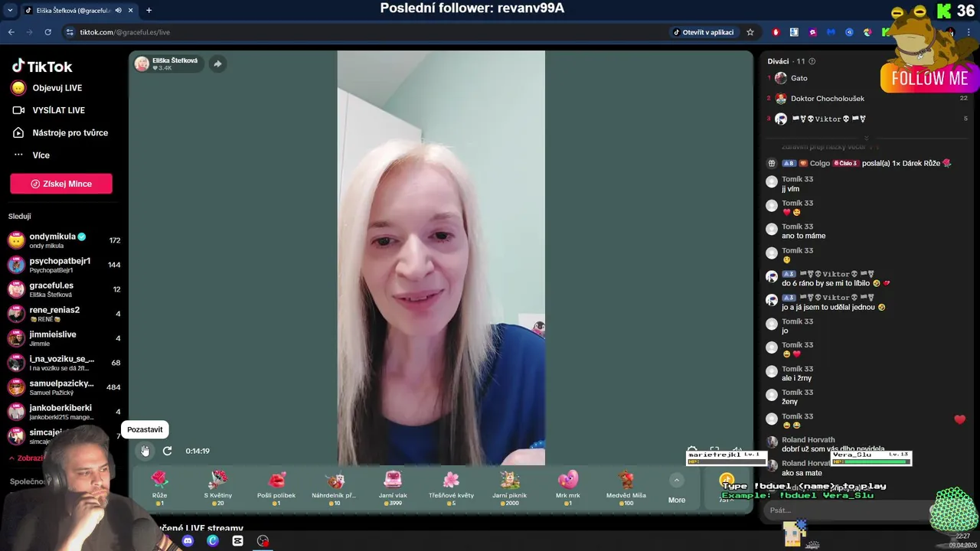Send the Medvěd Míša bear gift

626,487
